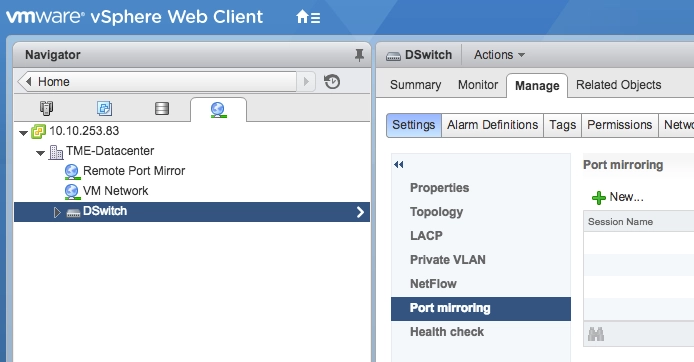Collapse the settings list with double arrows

(x=398, y=165)
